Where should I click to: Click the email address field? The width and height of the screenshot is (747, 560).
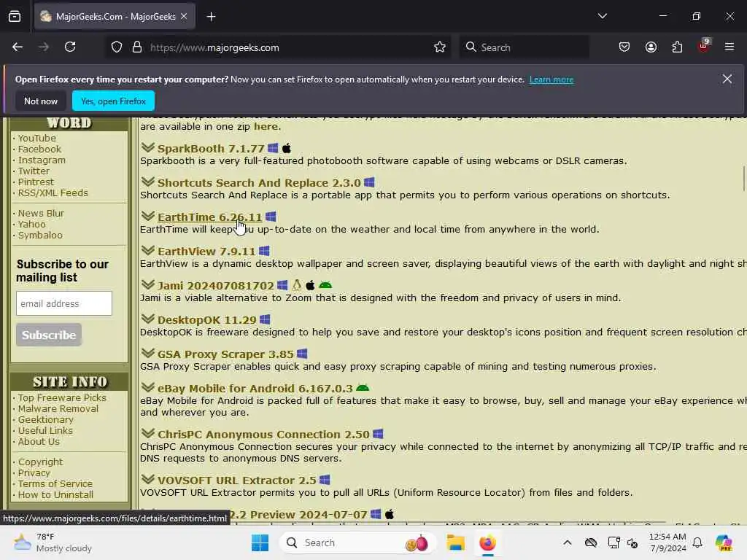point(64,303)
